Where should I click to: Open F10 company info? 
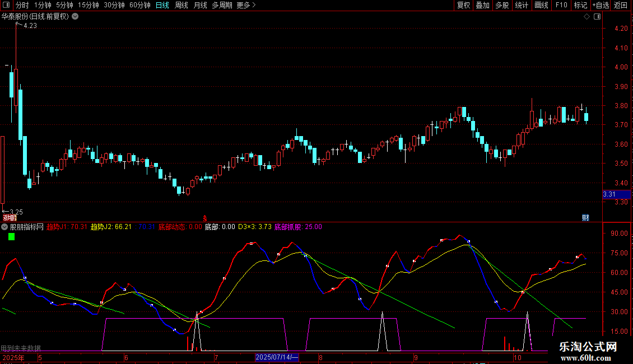coord(561,5)
